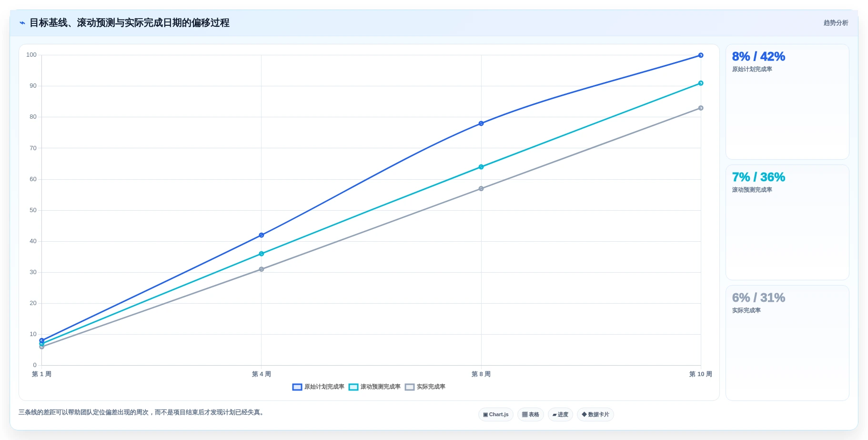Select the blue data point at 第 8 周
The image size is (868, 440).
point(481,123)
